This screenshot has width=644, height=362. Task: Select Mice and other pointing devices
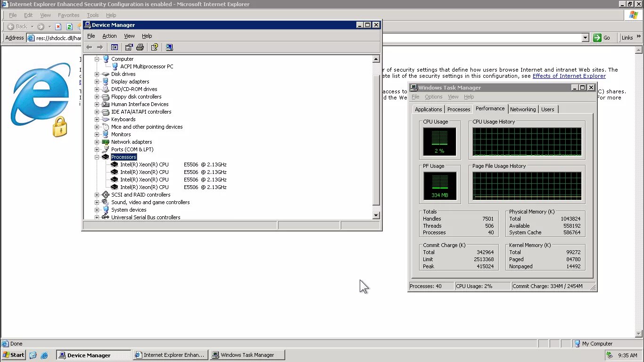point(147,127)
